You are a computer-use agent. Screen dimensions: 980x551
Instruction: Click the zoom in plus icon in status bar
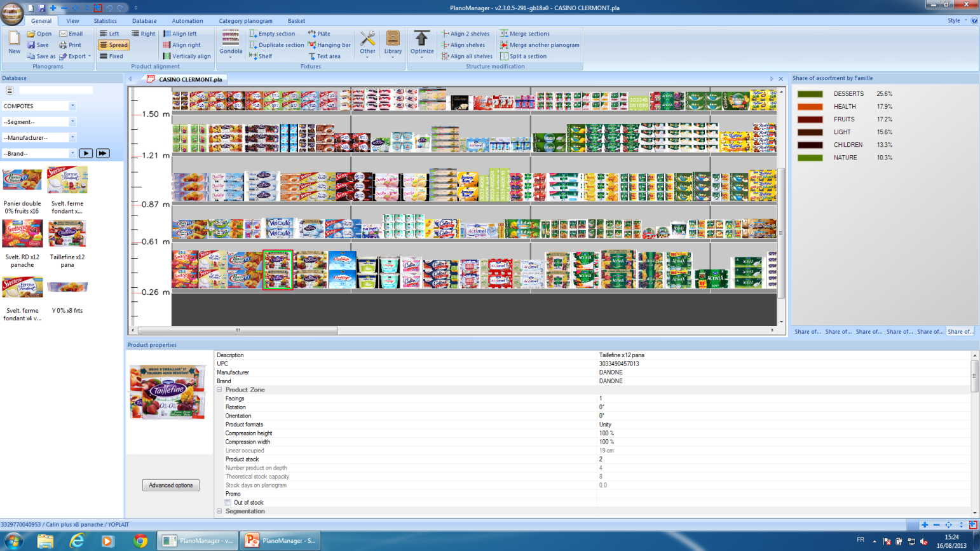click(x=925, y=525)
